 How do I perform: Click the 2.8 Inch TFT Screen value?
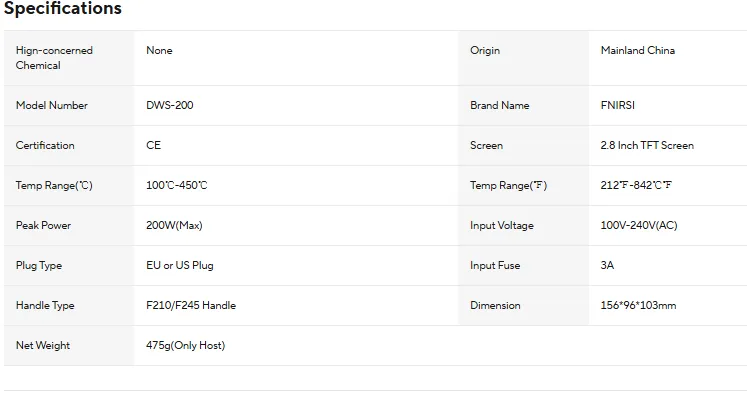[647, 145]
